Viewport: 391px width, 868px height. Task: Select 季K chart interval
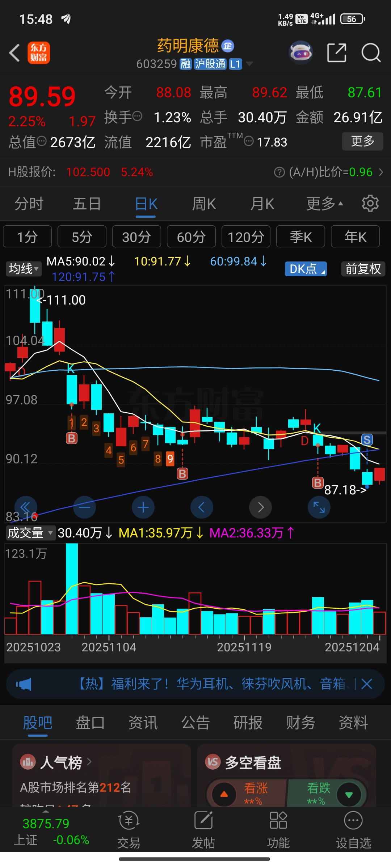(x=300, y=237)
